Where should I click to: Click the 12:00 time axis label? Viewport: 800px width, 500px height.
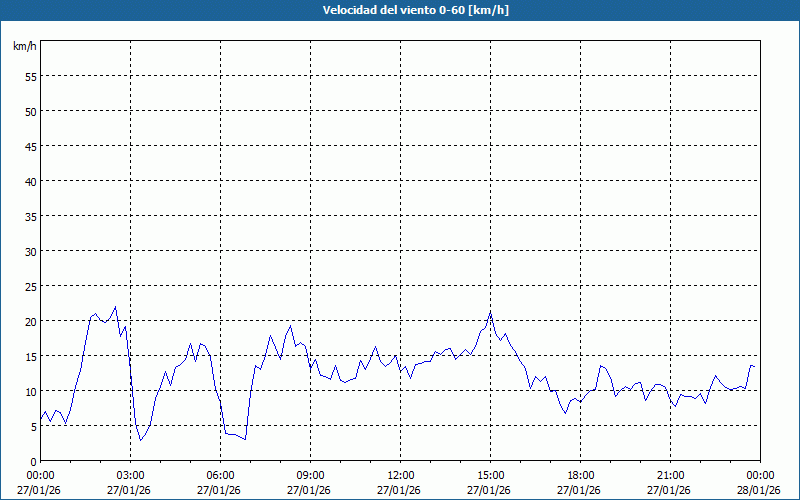400,475
